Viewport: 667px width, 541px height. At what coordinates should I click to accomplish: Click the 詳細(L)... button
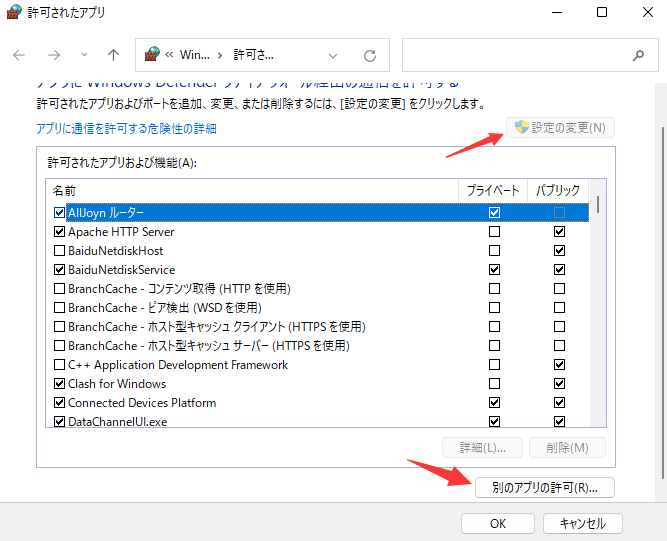482,447
